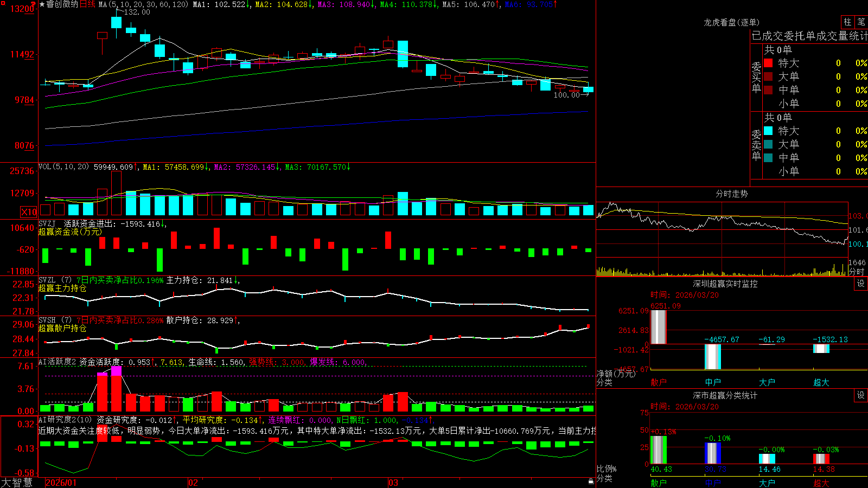868x488 pixels.
Task: Click the 超大 bar valued -1532.13
Action: point(821,348)
